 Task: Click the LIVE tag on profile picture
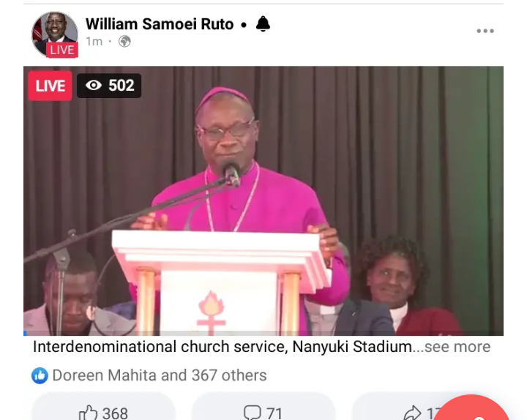62,50
